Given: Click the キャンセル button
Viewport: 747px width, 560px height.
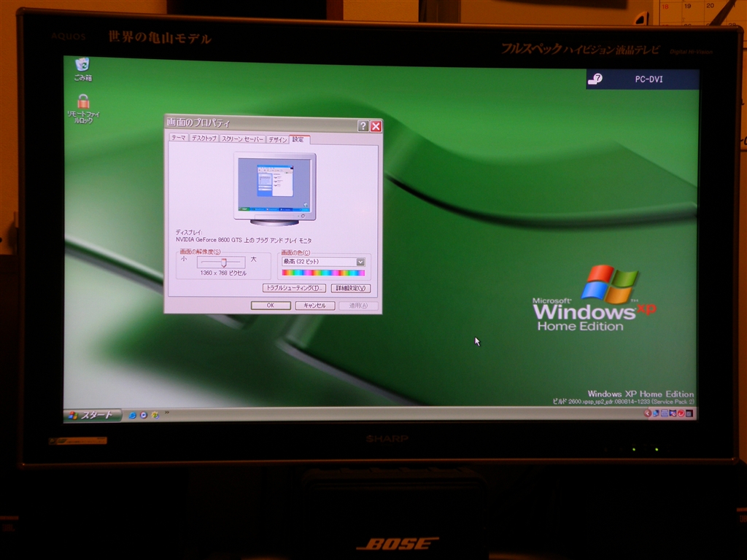Looking at the screenshot, I should tap(314, 306).
